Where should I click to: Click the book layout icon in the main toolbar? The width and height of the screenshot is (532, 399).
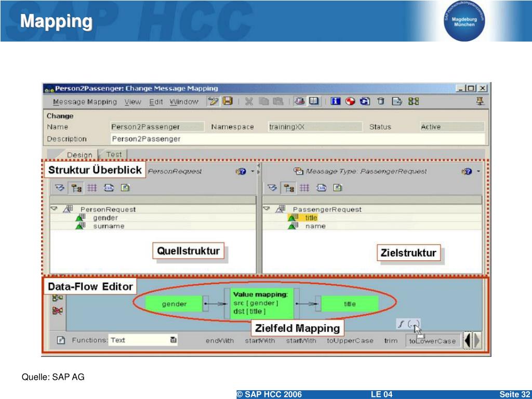[x=314, y=101]
